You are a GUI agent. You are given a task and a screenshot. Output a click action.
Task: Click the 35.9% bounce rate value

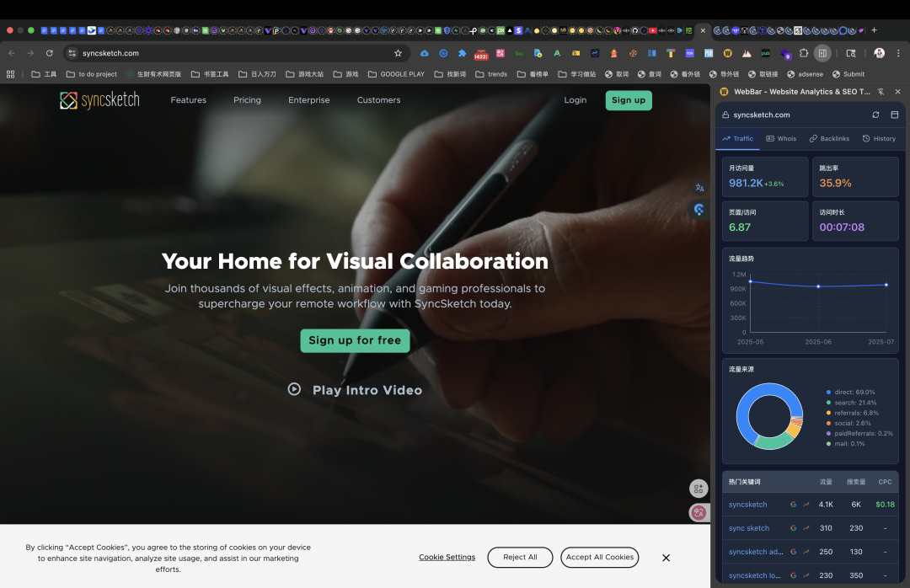[x=835, y=183]
